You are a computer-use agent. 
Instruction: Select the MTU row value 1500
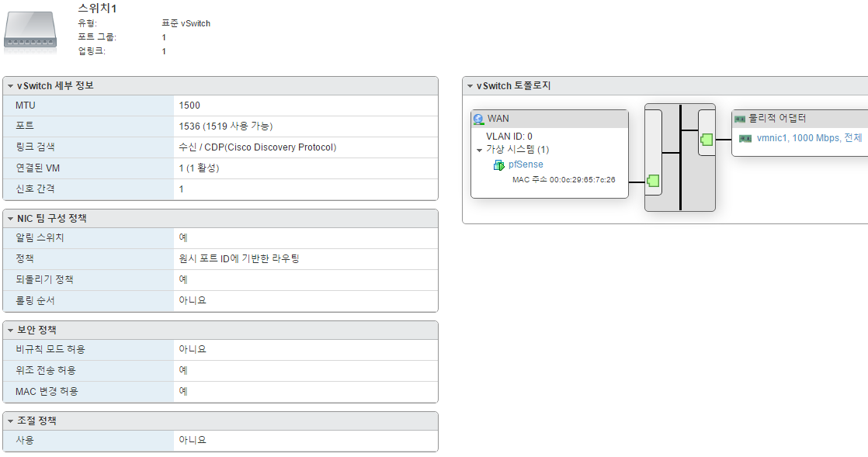coord(189,106)
